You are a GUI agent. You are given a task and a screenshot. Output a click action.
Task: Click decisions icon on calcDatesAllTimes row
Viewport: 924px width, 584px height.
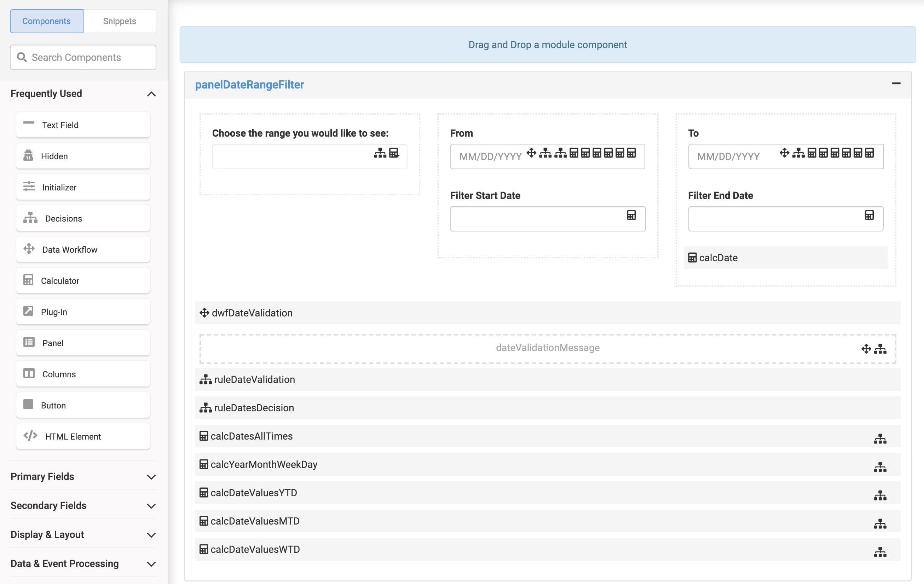coord(880,439)
